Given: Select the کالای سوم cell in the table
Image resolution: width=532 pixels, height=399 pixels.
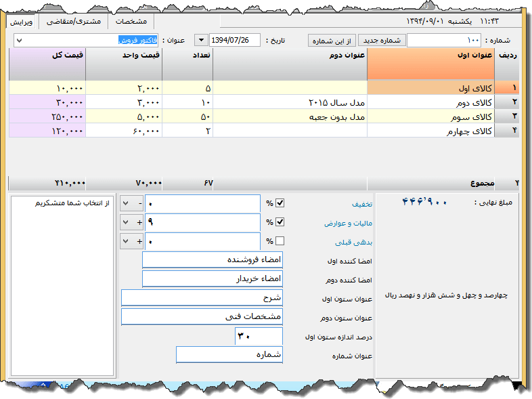Looking at the screenshot, I should coord(430,117).
